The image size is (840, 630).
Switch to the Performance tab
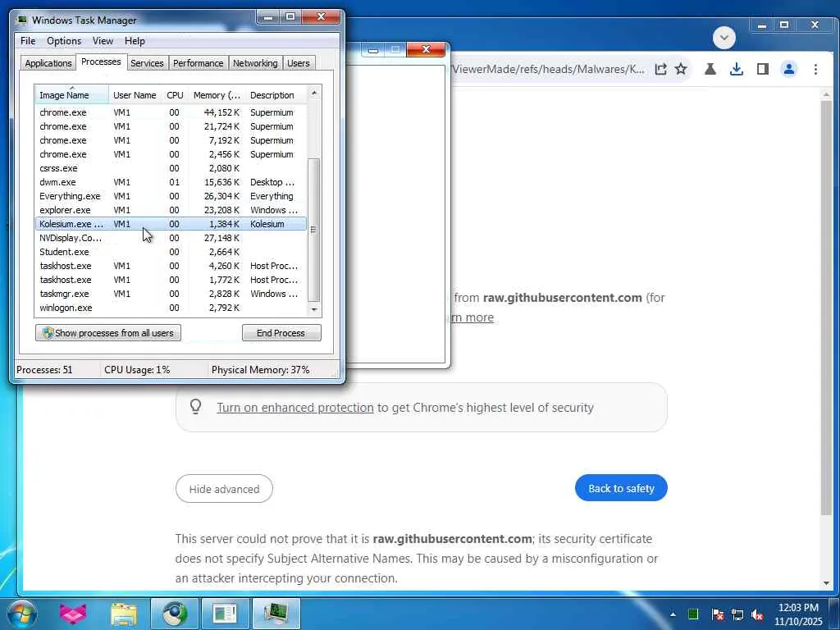pyautogui.click(x=198, y=63)
